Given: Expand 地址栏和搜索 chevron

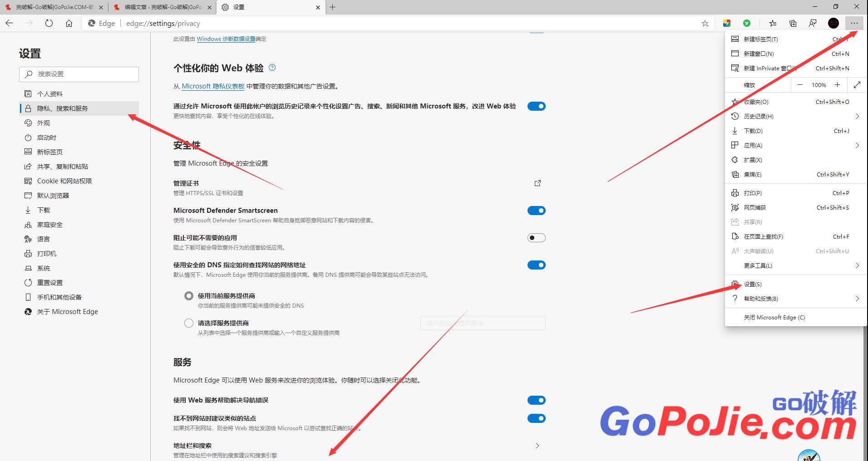Looking at the screenshot, I should coord(538,446).
